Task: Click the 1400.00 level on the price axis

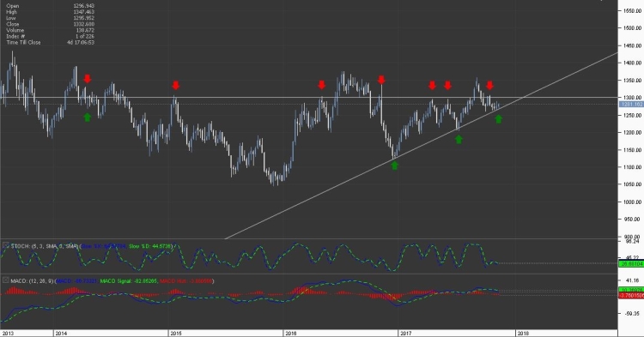Action: pos(632,63)
